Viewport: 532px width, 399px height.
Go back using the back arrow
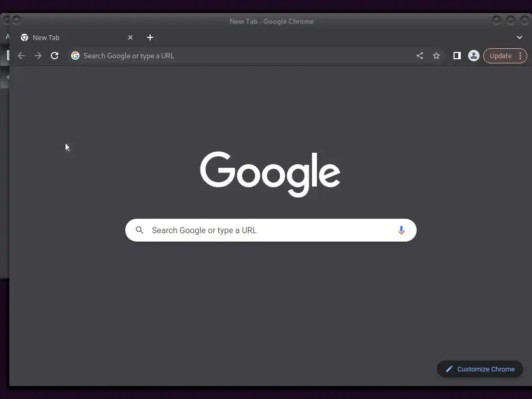pyautogui.click(x=21, y=56)
